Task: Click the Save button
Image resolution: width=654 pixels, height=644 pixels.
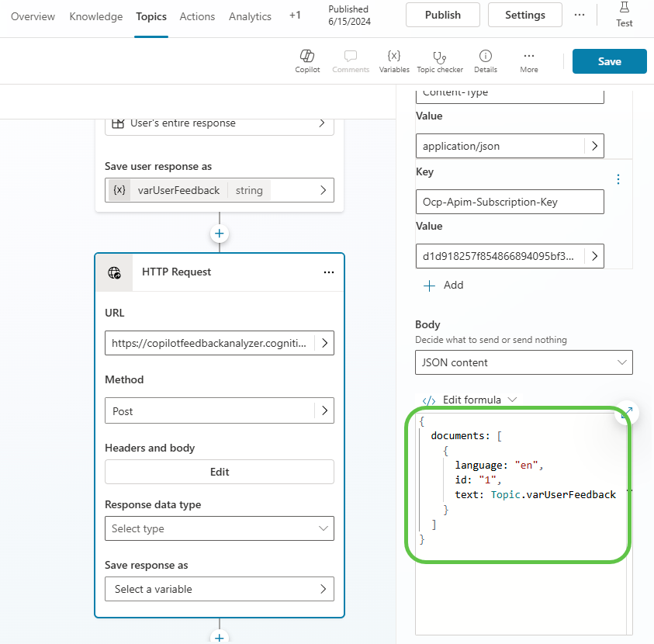Action: (609, 61)
